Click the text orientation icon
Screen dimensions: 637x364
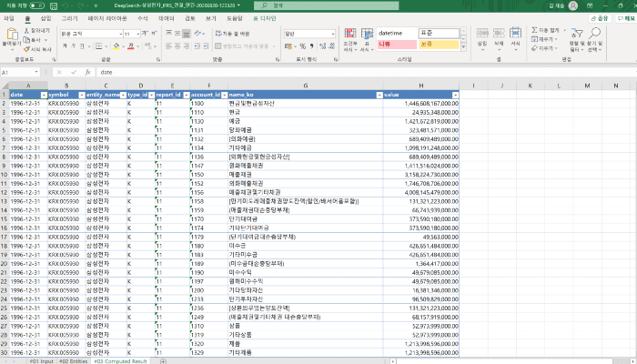(197, 34)
